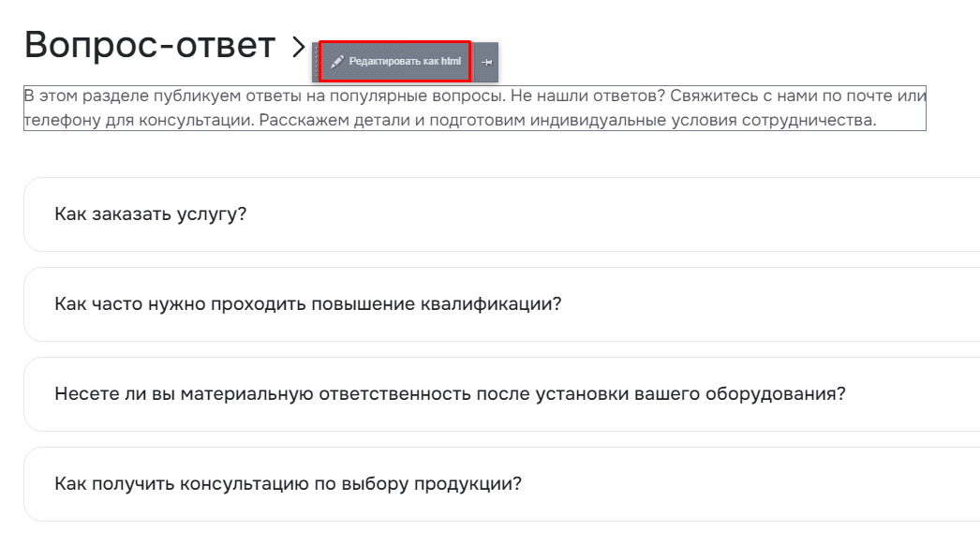
Task: Click the chevron arrow beside Вопрос-ответ heading
Action: [299, 47]
